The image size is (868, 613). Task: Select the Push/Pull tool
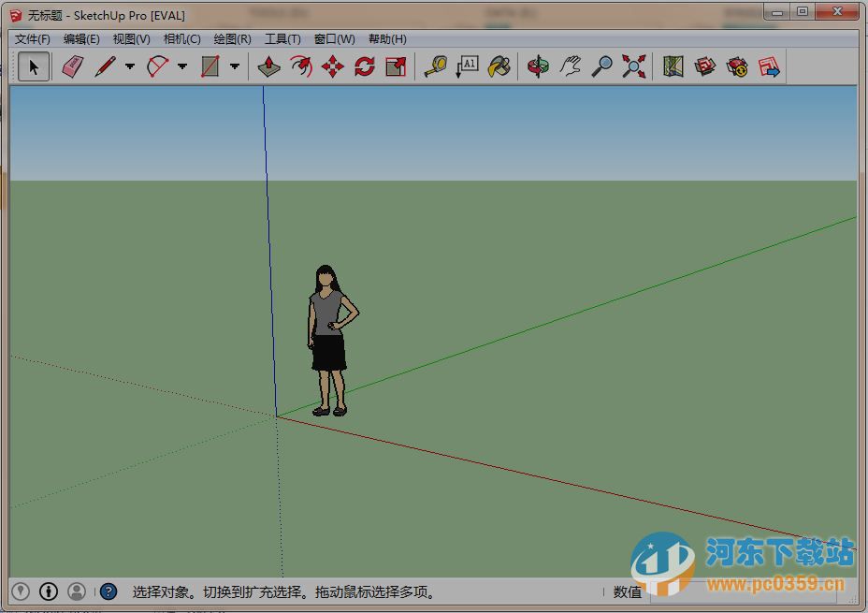267,66
